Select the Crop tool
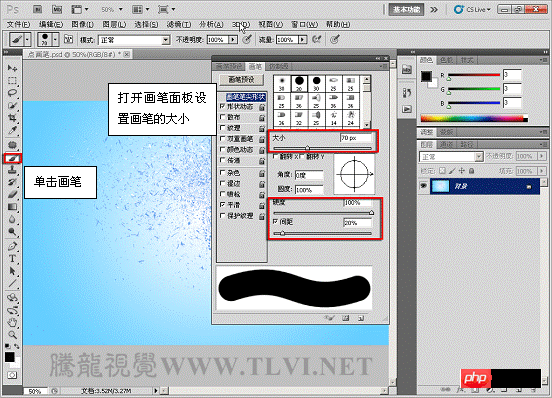This screenshot has width=552, height=398. [12, 118]
